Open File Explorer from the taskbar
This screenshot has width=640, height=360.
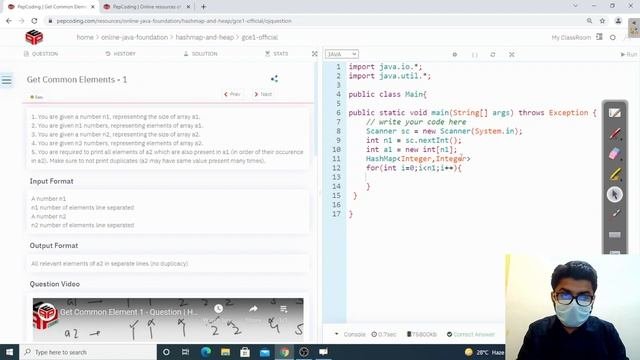[225, 352]
